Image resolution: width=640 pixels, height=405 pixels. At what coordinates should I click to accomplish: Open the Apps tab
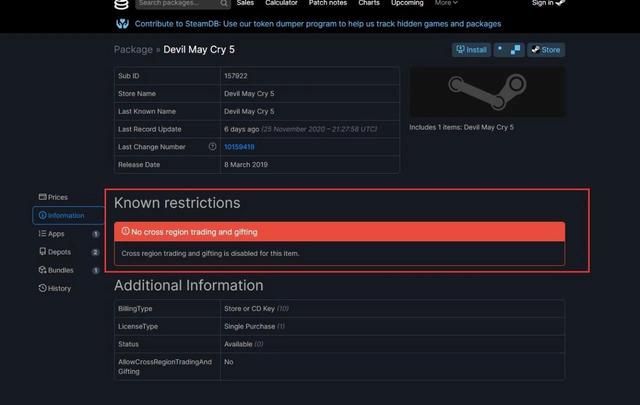point(68,234)
